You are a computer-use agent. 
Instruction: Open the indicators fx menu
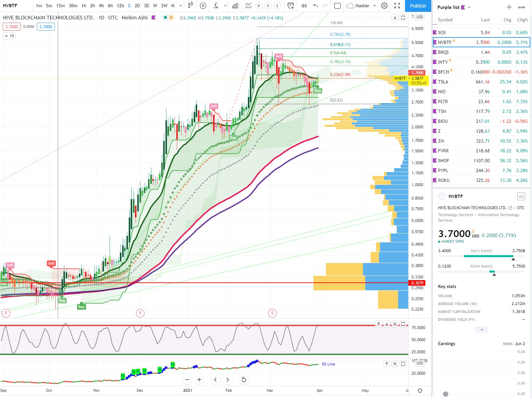click(216, 6)
